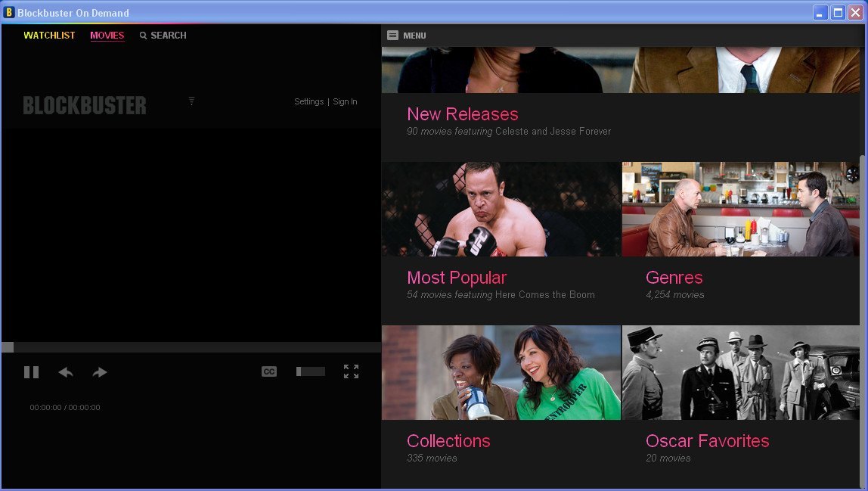868x491 pixels.
Task: Switch to the WATCHLIST tab
Action: pyautogui.click(x=49, y=36)
